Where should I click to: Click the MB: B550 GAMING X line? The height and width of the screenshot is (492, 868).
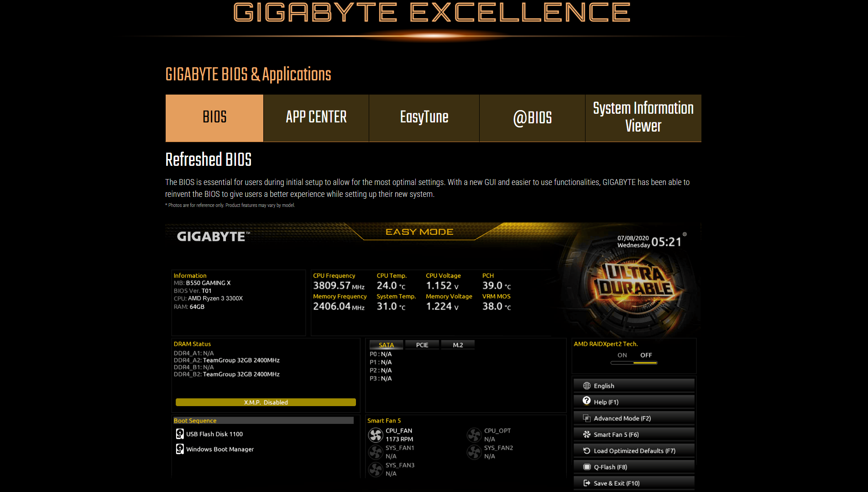[202, 283]
